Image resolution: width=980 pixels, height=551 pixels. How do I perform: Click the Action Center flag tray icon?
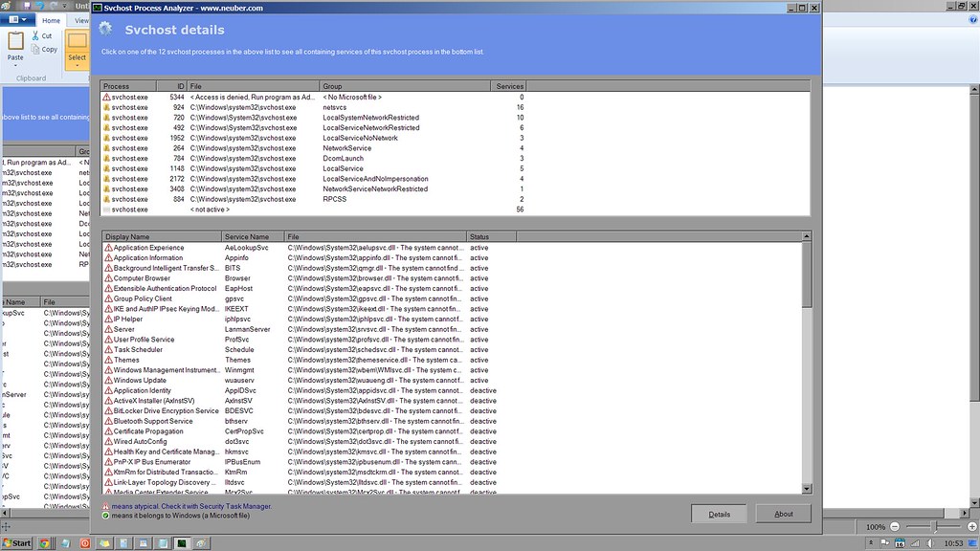coord(884,543)
